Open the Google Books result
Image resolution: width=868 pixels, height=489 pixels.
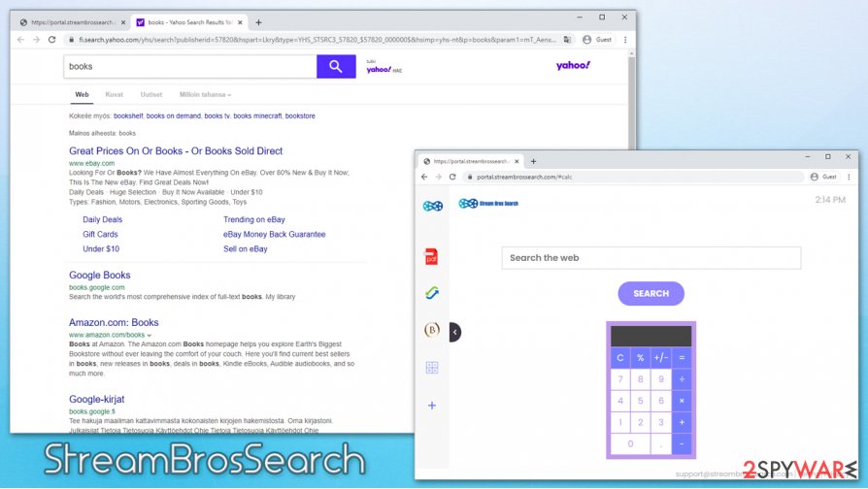[100, 275]
